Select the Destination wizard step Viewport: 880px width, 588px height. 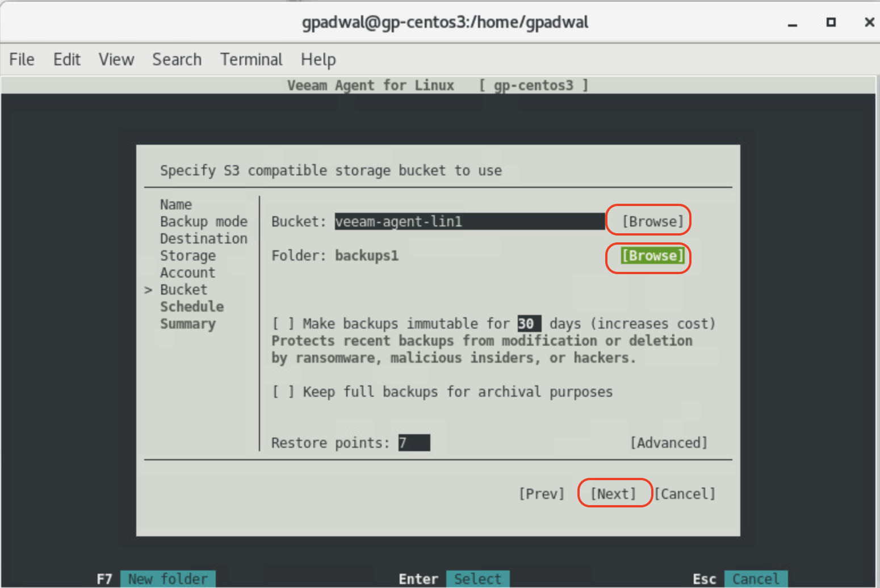click(x=204, y=238)
